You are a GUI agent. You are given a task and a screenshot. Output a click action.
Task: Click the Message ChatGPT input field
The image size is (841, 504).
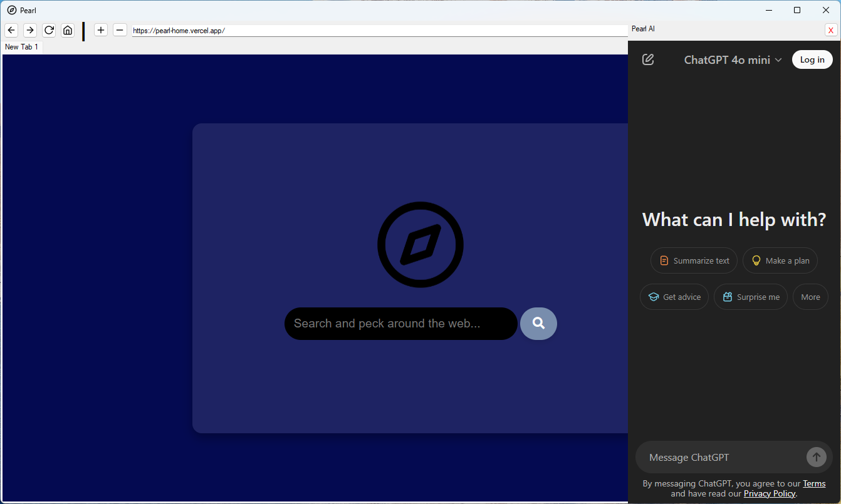pyautogui.click(x=721, y=457)
